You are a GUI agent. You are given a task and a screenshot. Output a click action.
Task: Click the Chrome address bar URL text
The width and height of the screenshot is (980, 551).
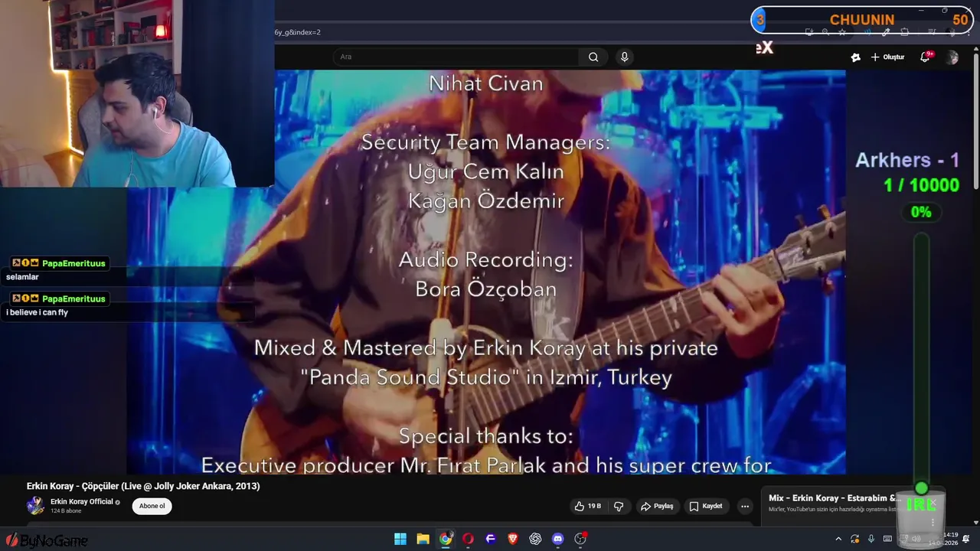tap(299, 32)
